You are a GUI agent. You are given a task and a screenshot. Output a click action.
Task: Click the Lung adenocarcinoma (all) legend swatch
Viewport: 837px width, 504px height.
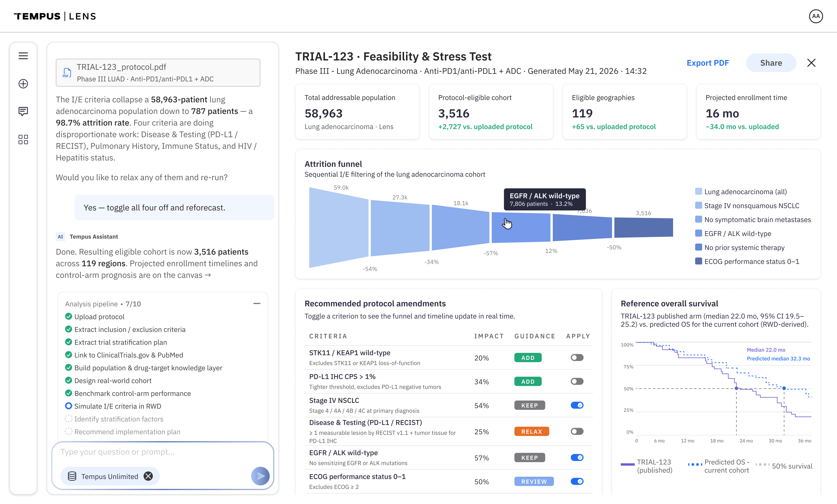coord(699,191)
